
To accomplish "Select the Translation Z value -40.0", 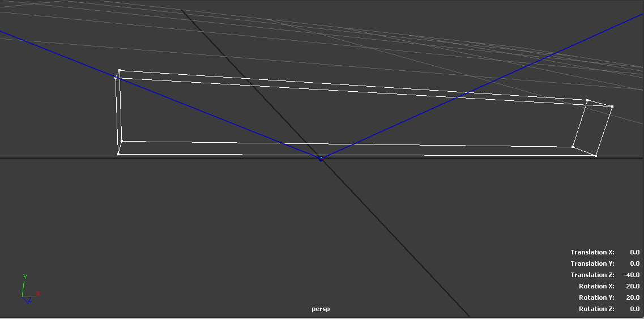I will click(x=631, y=275).
